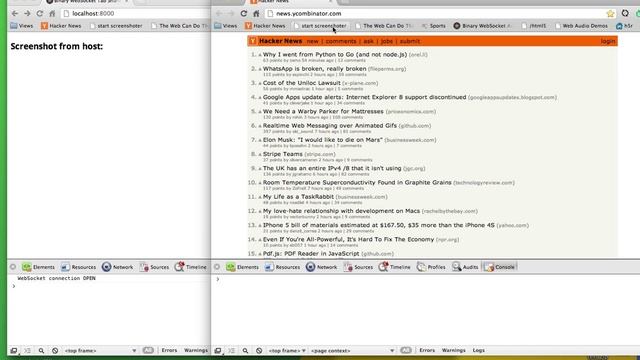640x360 pixels.
Task: Search in Hacker News DevTools with magnifier
Action: pyautogui.click(x=245, y=351)
